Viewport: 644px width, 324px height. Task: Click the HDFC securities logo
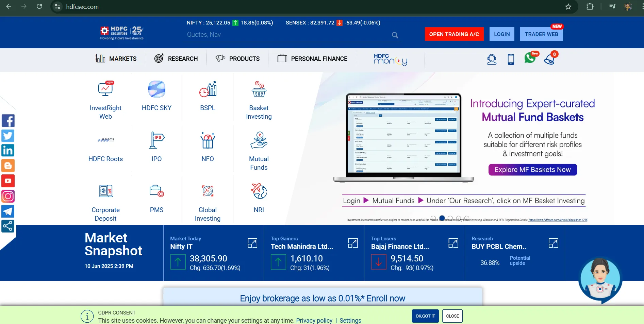(122, 33)
